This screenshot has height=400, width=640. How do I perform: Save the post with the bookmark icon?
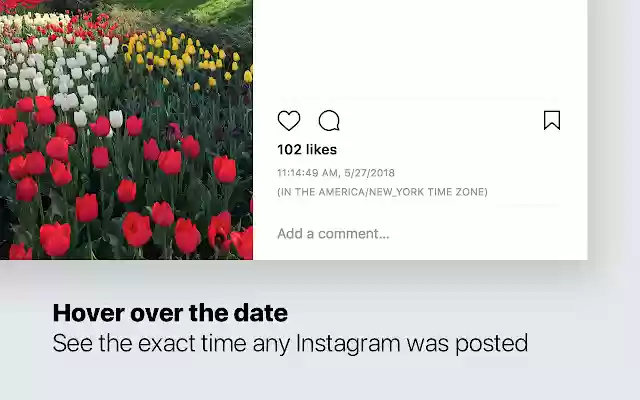point(551,121)
